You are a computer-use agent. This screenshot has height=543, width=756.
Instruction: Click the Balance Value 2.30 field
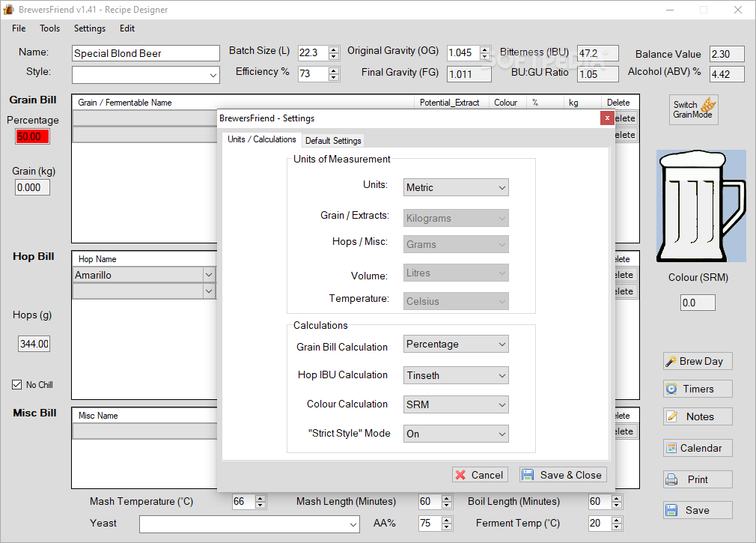click(727, 54)
